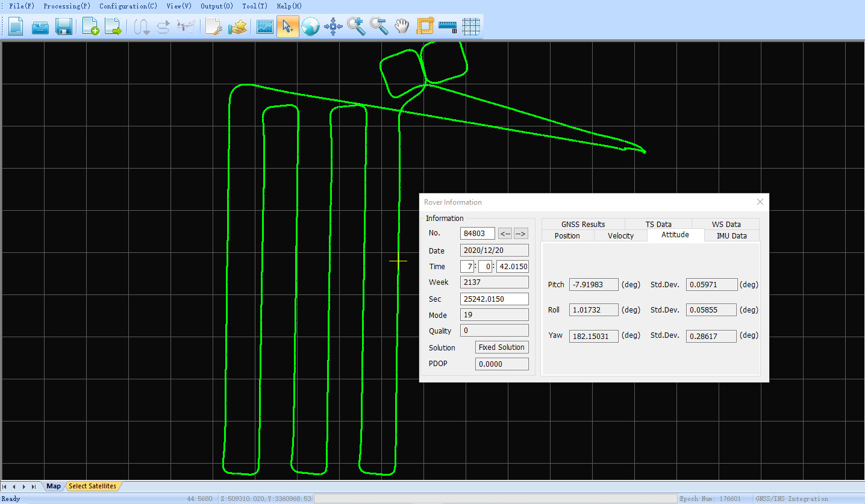Open the View(V) menu

[x=179, y=6]
